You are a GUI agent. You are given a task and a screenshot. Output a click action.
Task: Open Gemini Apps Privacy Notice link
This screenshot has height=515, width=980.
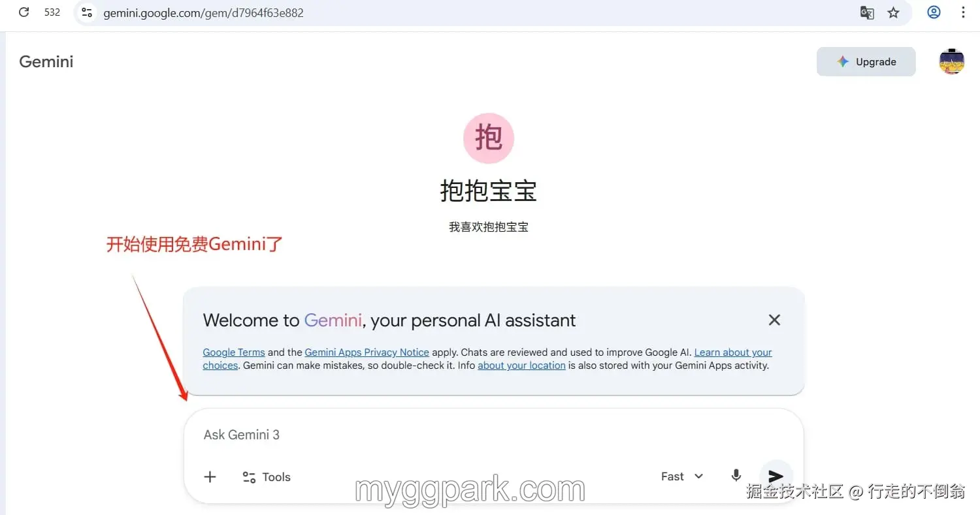pyautogui.click(x=367, y=352)
